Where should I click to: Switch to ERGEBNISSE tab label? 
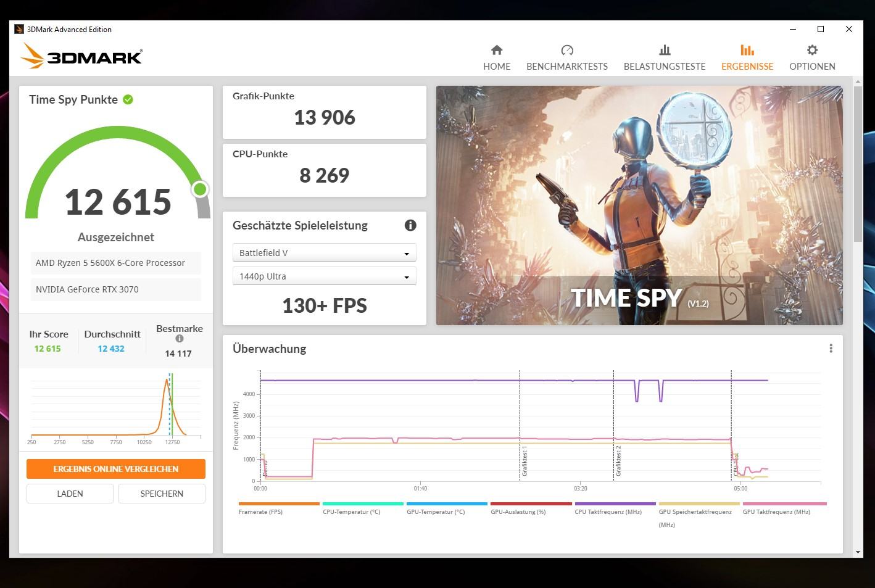pos(747,66)
